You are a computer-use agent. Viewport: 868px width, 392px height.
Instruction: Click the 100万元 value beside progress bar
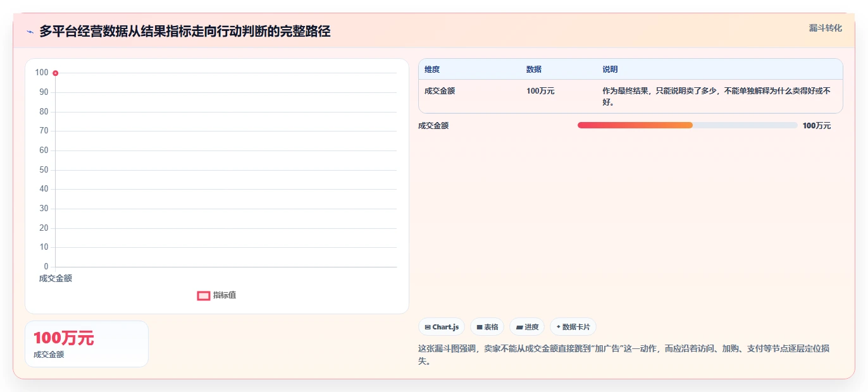coord(817,126)
